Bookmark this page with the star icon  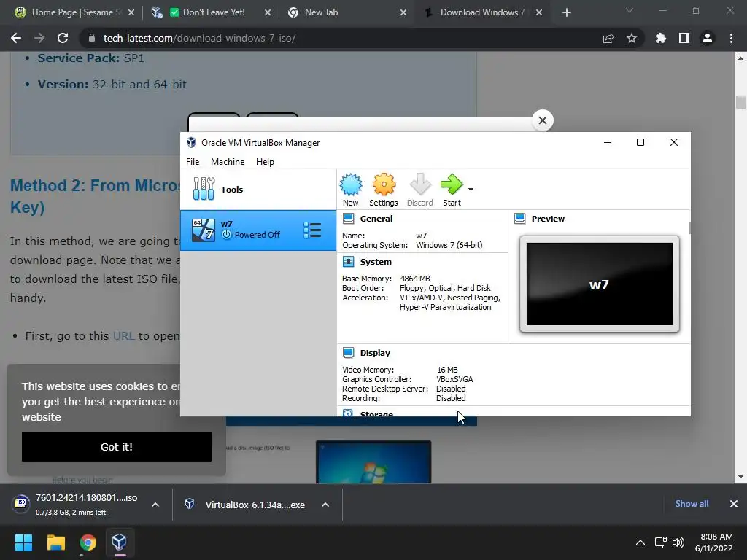632,38
